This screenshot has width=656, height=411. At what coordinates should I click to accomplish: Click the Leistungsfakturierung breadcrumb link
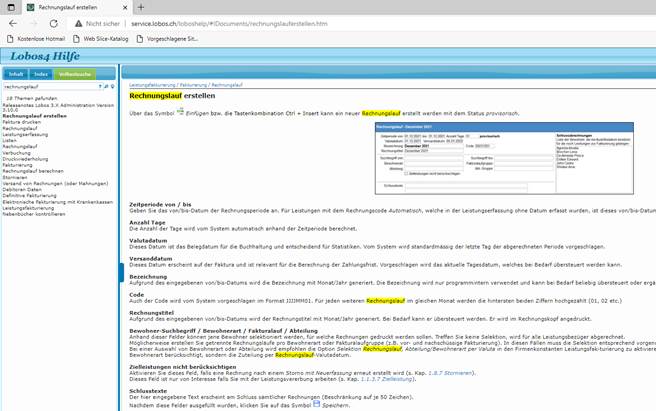[152, 85]
